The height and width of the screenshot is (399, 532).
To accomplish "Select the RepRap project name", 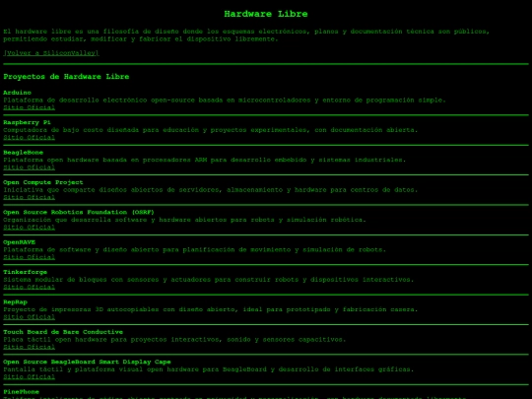I will pyautogui.click(x=15, y=302).
